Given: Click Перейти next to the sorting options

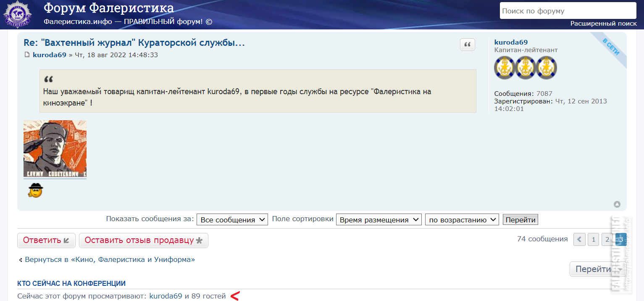Looking at the screenshot, I should (520, 219).
